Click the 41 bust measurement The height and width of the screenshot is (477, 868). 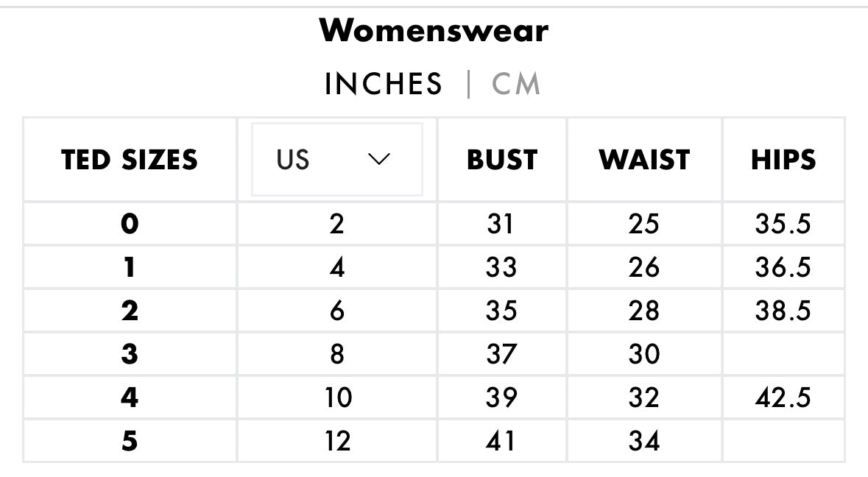[501, 441]
